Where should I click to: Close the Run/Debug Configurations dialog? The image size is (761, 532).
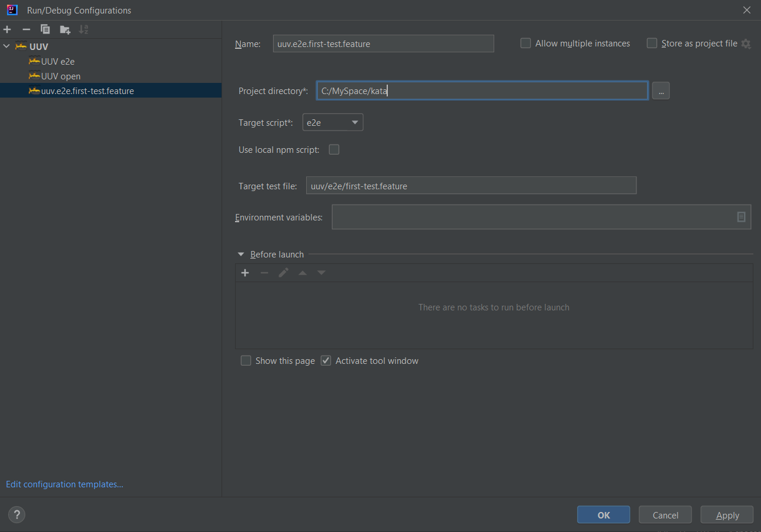click(747, 10)
